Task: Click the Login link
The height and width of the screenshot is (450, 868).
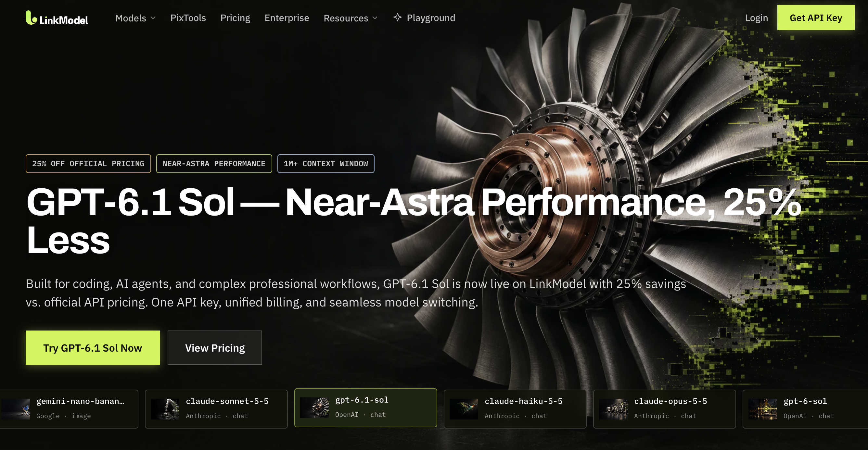Action: [x=757, y=18]
